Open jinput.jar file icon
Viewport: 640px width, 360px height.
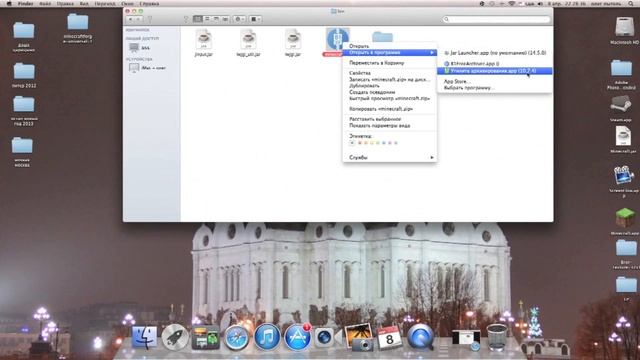[203, 40]
